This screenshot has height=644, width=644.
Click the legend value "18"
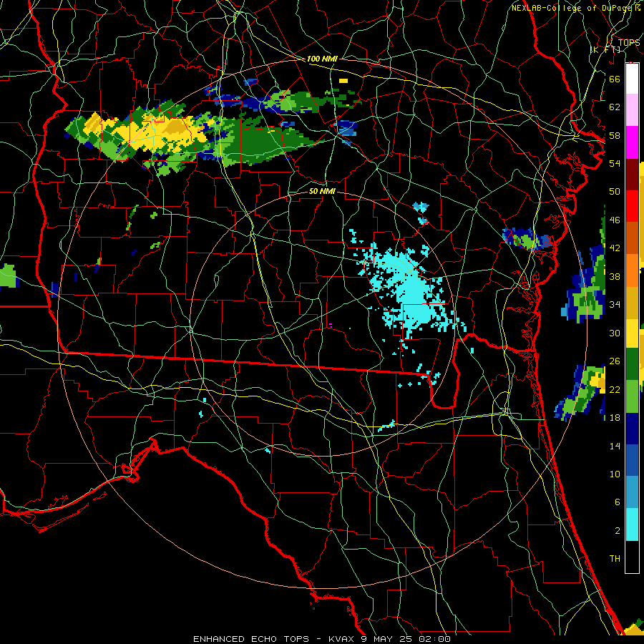point(615,418)
